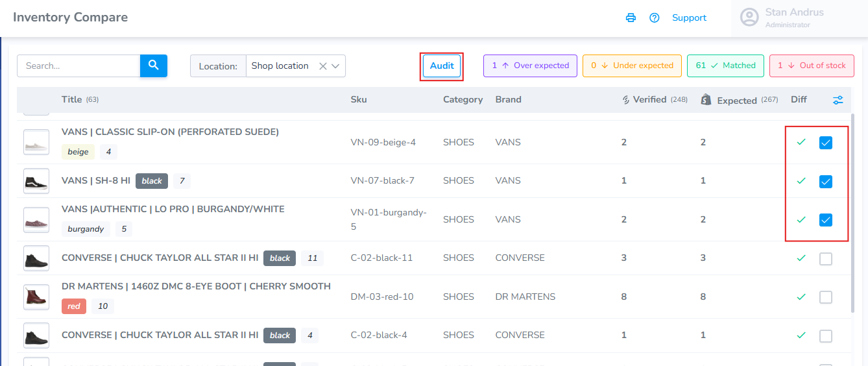This screenshot has width=868, height=366.
Task: Click the printer icon in header
Action: [x=631, y=18]
